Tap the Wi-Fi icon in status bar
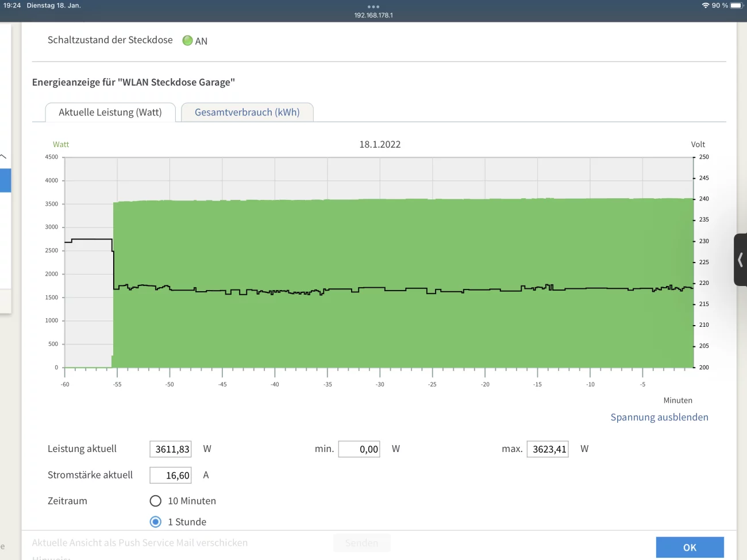Image resolution: width=747 pixels, height=560 pixels. pos(705,5)
